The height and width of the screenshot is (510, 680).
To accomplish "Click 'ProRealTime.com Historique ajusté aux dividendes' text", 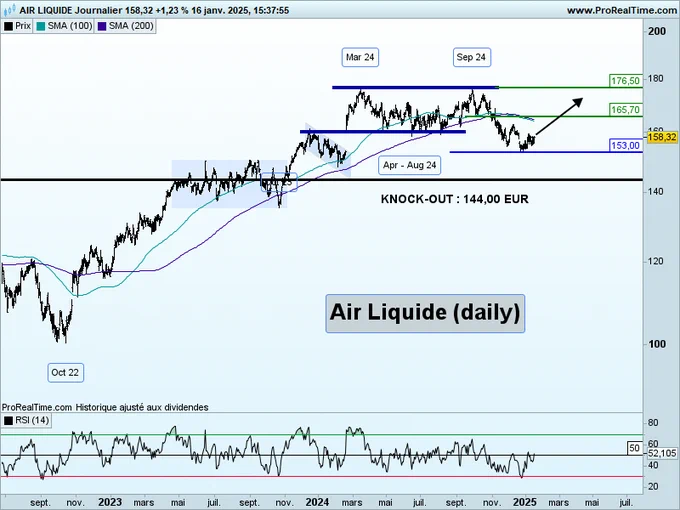I will click(105, 408).
